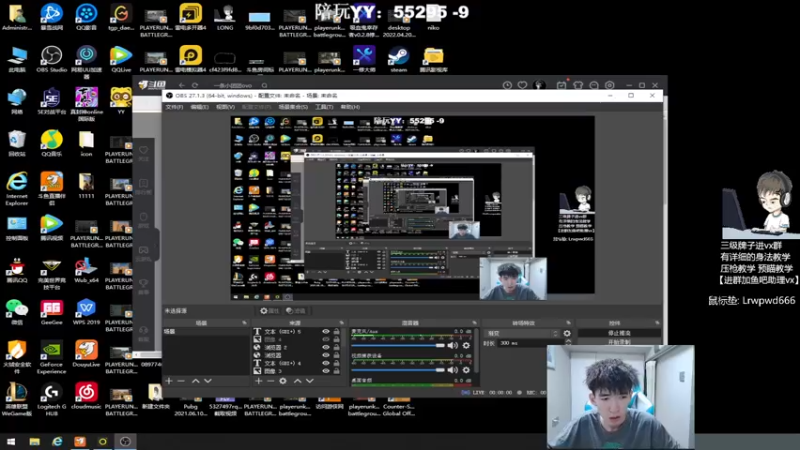This screenshot has height=450, width=800.
Task: Show the hidden 图像 4 source
Action: 326,339
